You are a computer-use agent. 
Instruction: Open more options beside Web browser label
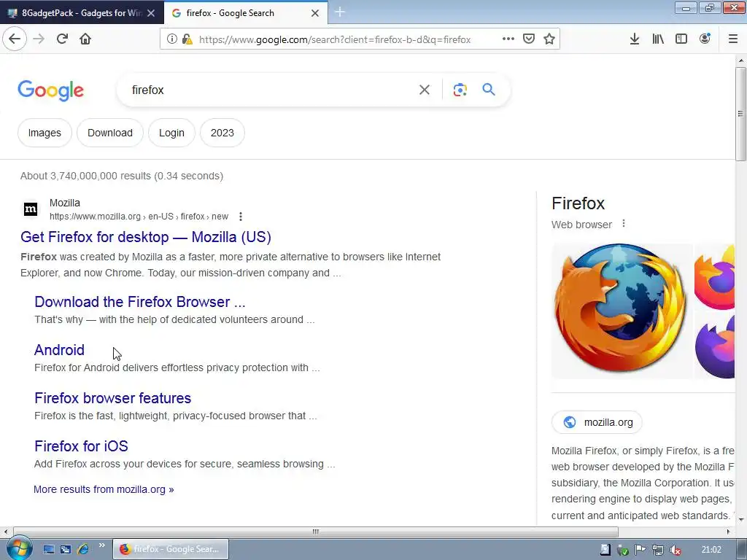[x=624, y=224]
